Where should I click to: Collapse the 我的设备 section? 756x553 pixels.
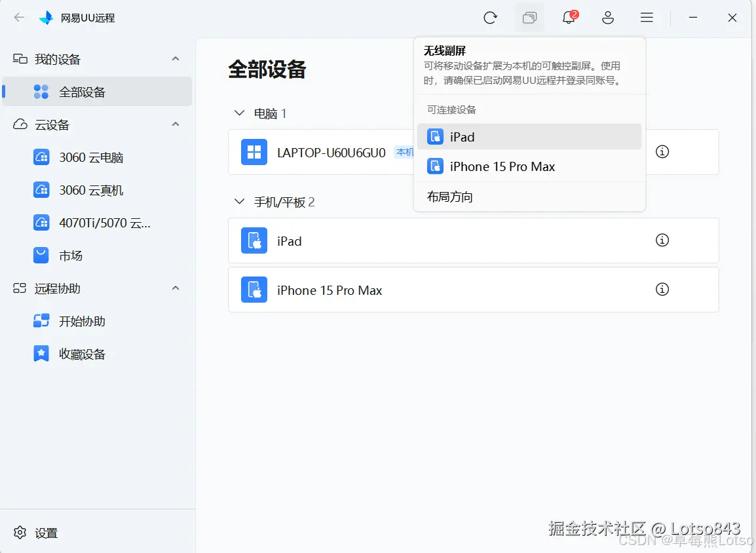[x=175, y=59]
